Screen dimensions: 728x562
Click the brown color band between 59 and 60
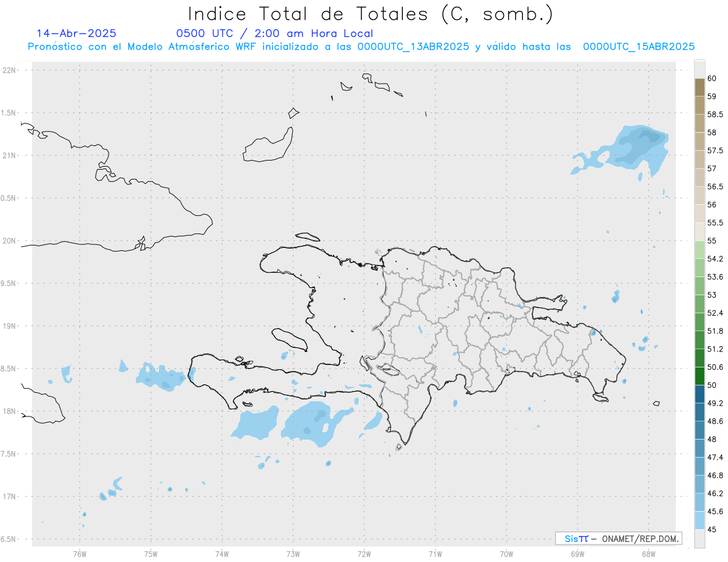(x=699, y=87)
